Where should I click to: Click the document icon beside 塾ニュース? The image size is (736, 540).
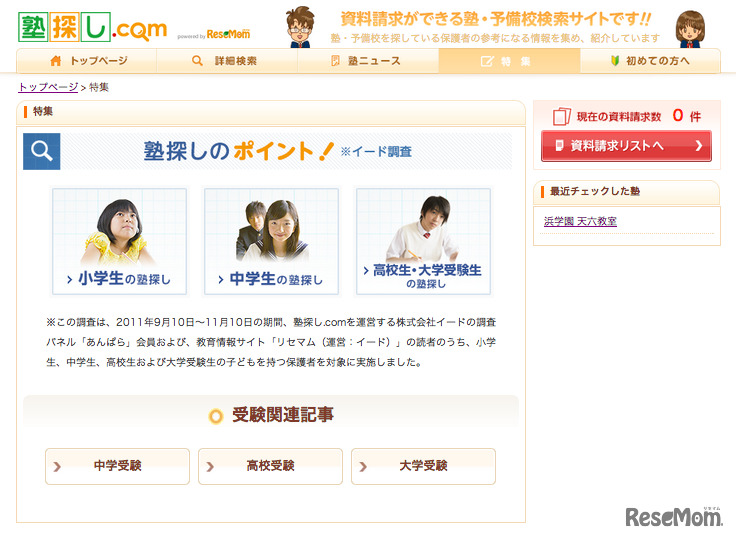coord(335,61)
